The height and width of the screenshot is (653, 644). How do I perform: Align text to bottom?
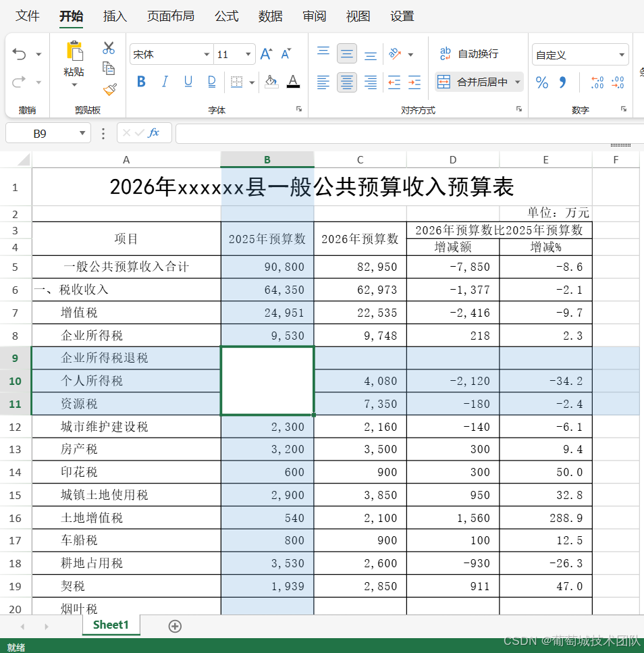[x=371, y=55]
